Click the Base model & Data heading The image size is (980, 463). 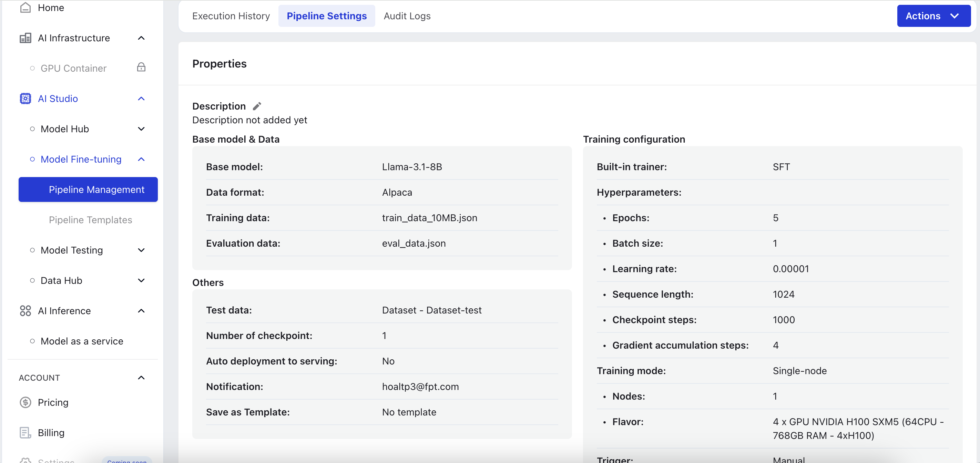click(x=236, y=140)
